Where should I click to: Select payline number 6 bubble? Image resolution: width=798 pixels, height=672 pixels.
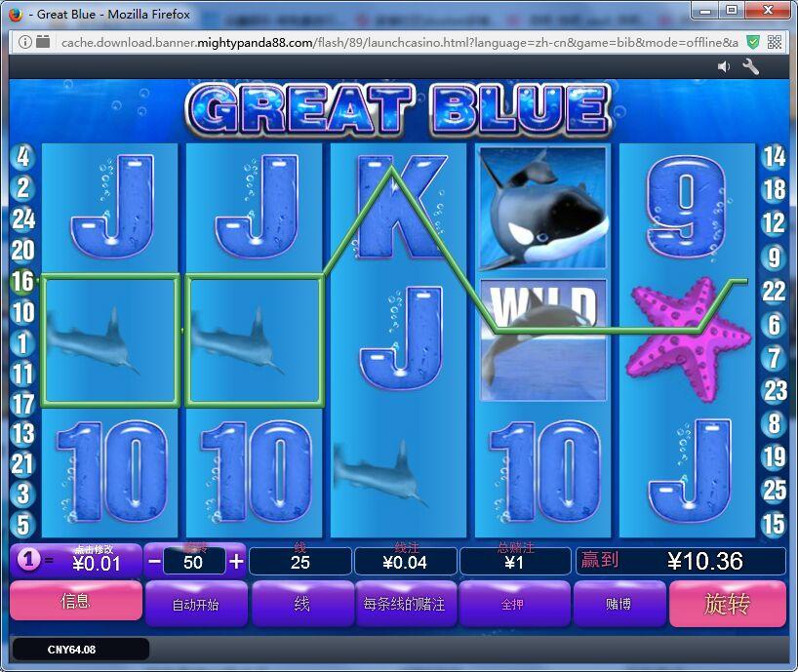tap(774, 325)
